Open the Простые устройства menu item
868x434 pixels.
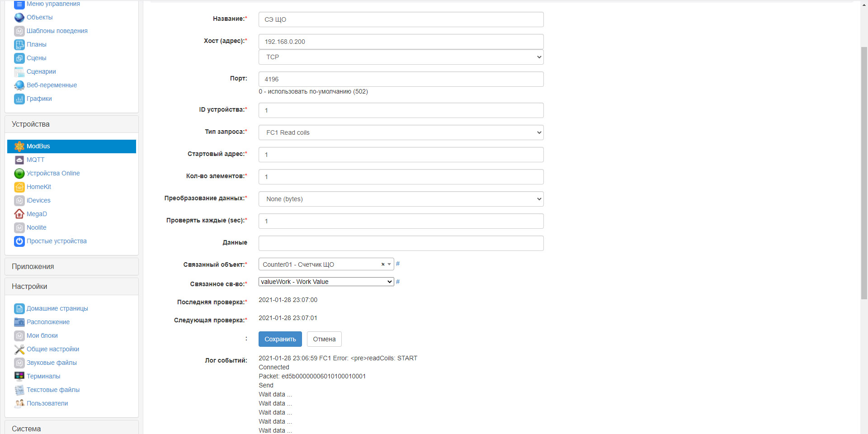[x=57, y=241]
